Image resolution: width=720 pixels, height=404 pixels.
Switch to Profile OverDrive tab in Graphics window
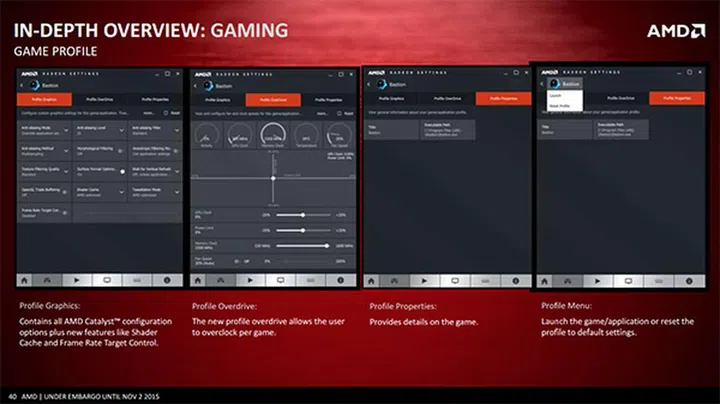[100, 99]
